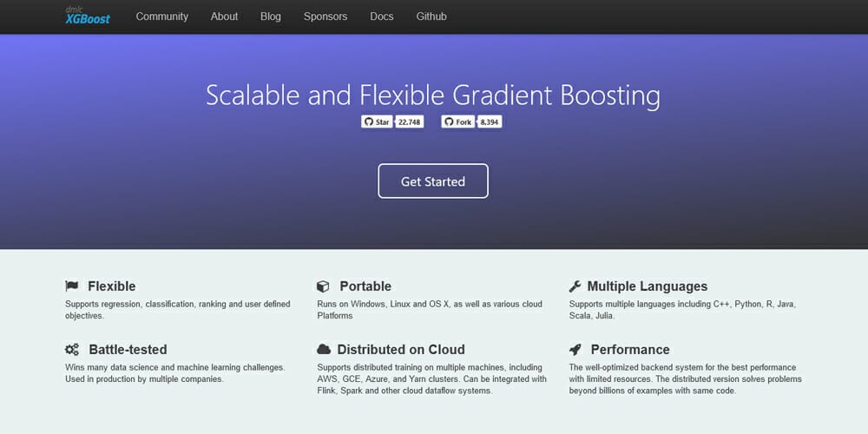Click the Battle-tested heading

point(128,349)
